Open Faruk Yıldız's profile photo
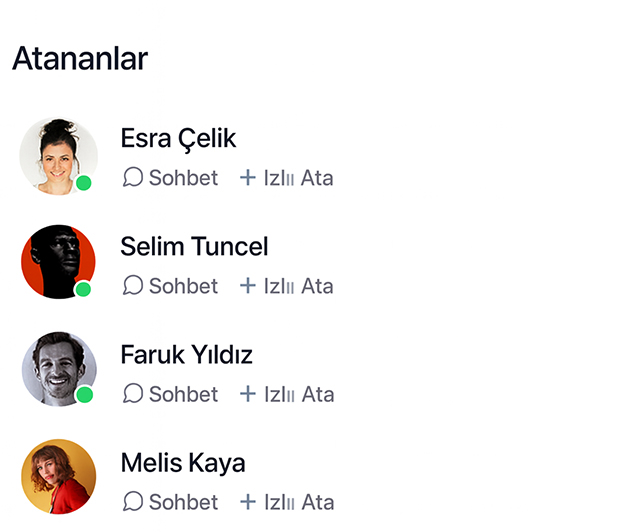 [57, 369]
